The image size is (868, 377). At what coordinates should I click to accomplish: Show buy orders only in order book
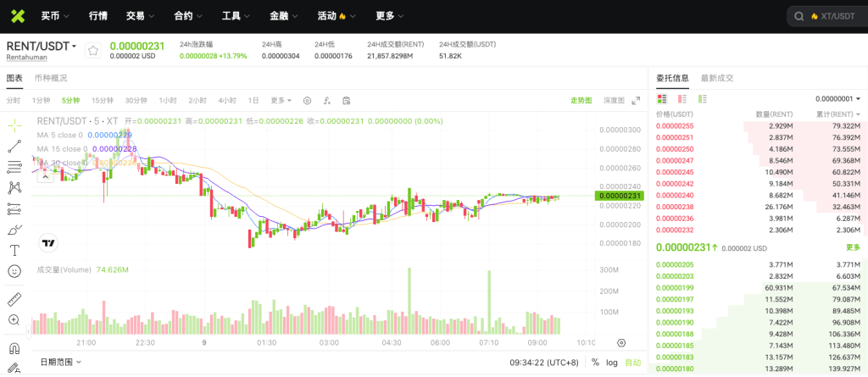(x=703, y=99)
